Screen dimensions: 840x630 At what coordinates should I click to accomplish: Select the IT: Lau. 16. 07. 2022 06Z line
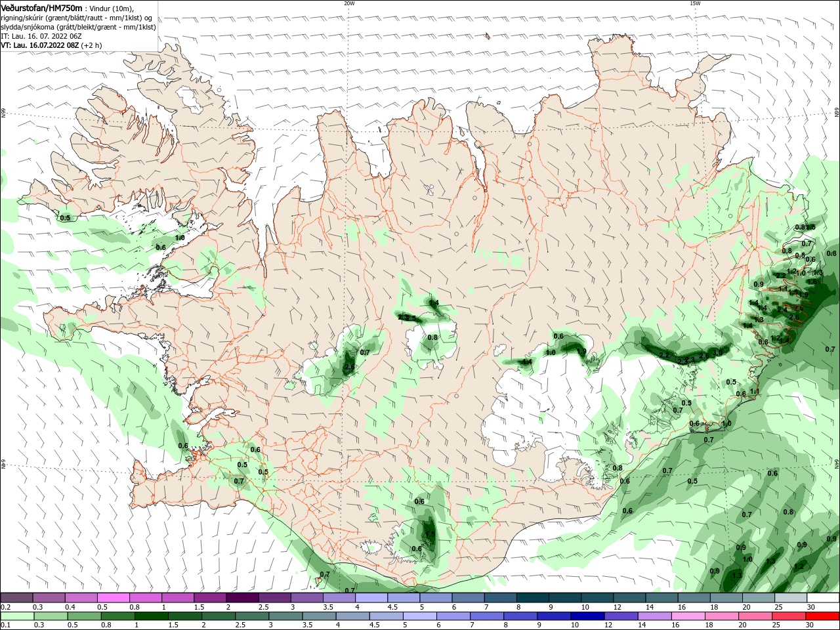41,37
